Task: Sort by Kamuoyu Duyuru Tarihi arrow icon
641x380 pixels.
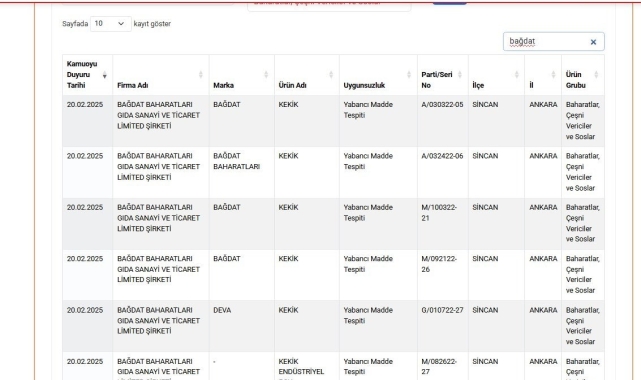Action: 105,75
